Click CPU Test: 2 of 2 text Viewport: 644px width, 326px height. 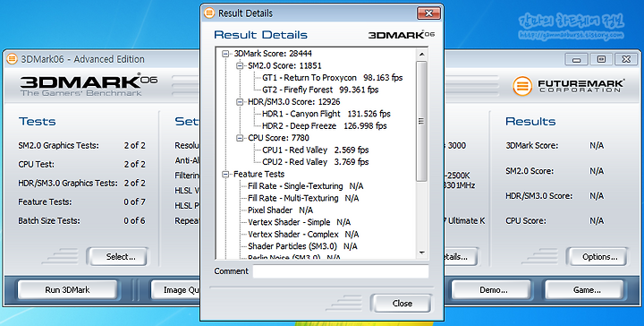tap(81, 165)
